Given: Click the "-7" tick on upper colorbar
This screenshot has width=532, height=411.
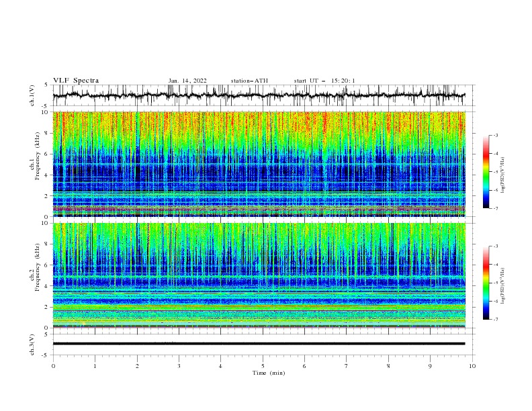Looking at the screenshot, I should [x=495, y=208].
